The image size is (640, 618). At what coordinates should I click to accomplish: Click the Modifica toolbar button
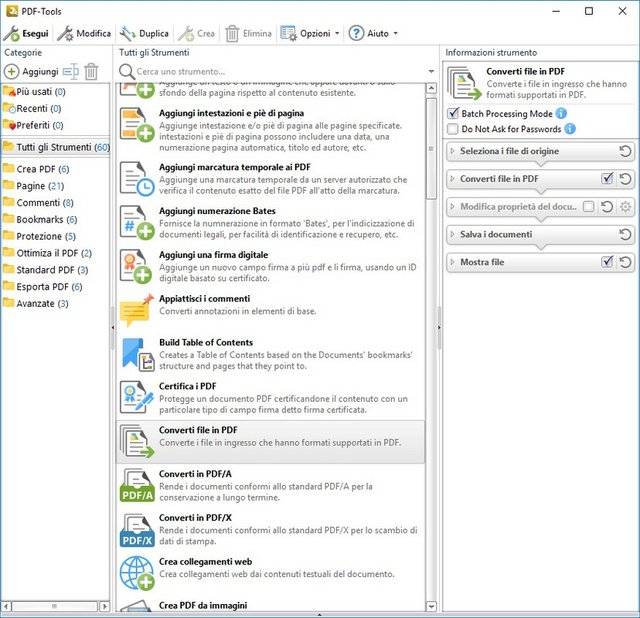pyautogui.click(x=84, y=33)
